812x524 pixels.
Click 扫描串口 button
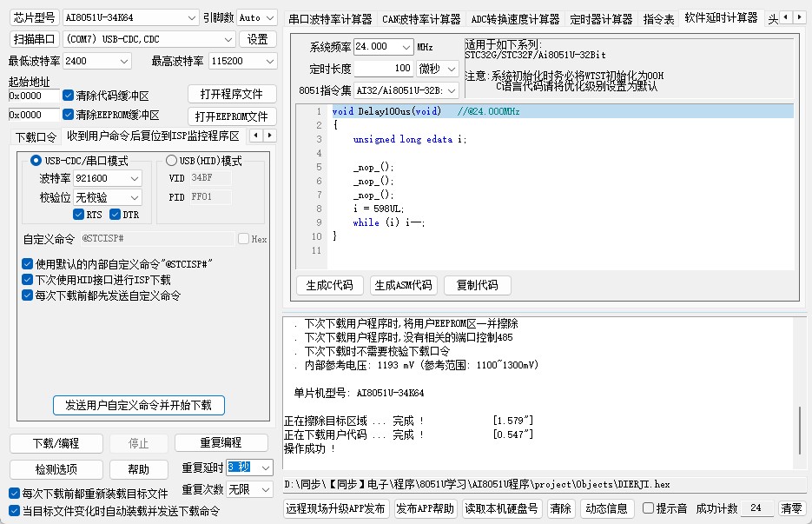[x=35, y=39]
